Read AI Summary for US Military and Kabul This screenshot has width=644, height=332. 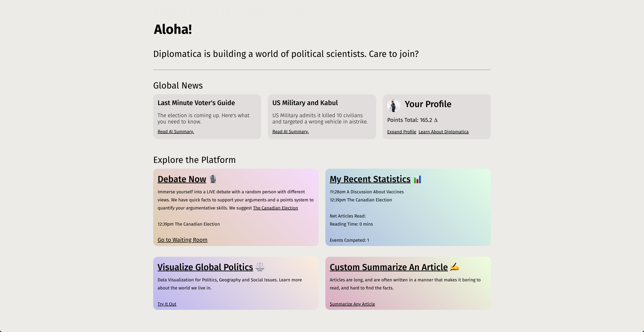290,132
